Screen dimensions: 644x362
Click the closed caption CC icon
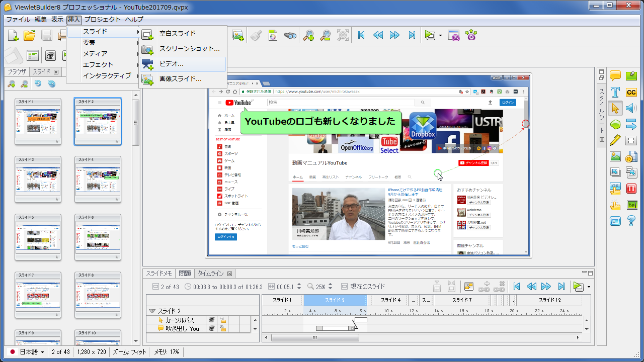tap(631, 92)
